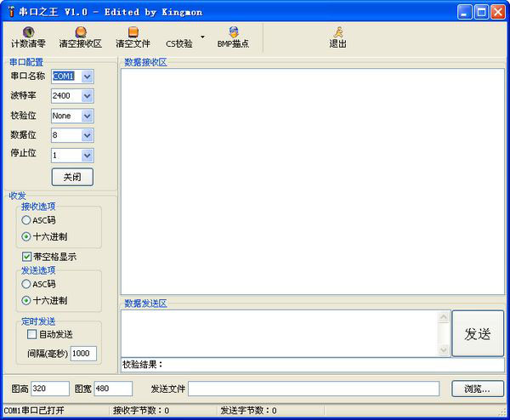
Task: Click the 间隔(毫秒) interval input field
Action: coord(83,353)
